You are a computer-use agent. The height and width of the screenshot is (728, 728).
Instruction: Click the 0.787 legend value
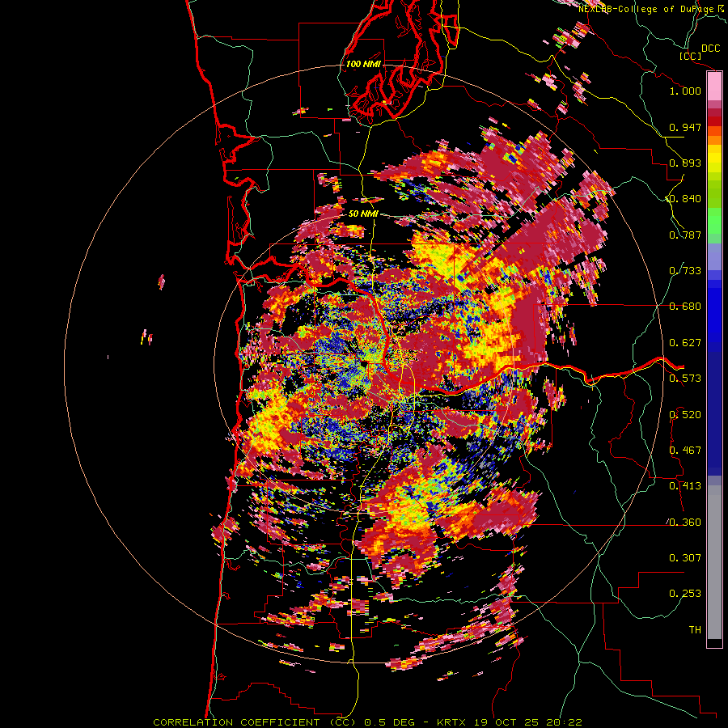point(685,235)
